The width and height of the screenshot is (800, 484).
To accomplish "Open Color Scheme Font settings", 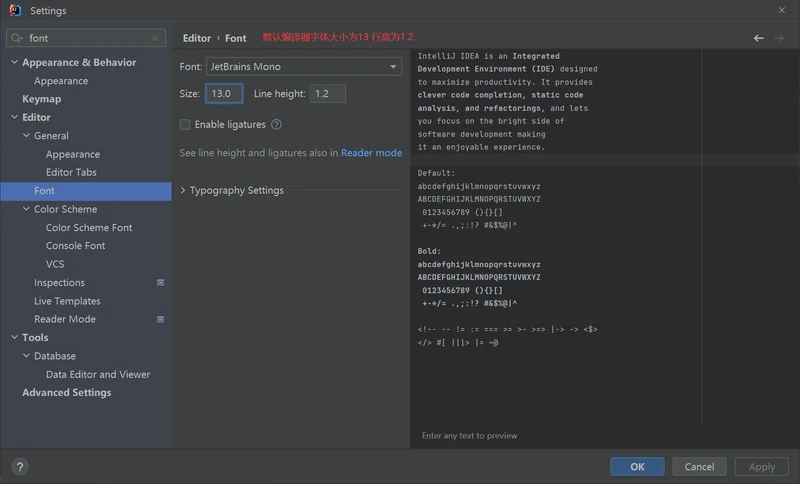I will (x=89, y=228).
